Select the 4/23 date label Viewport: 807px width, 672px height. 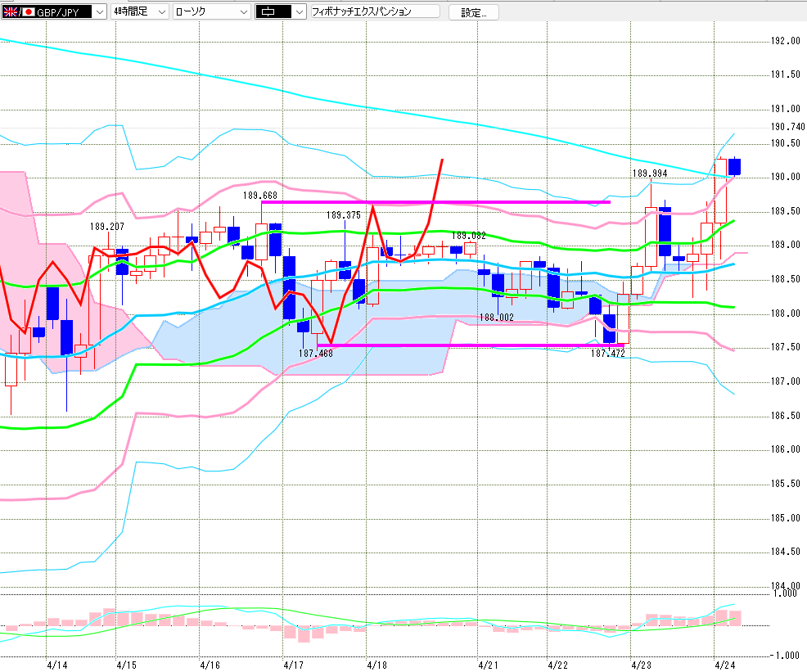[642, 665]
